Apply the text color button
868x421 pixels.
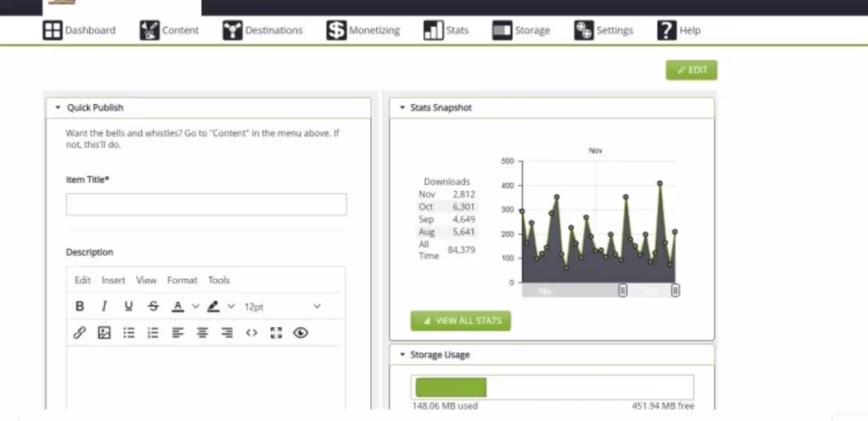tap(178, 306)
